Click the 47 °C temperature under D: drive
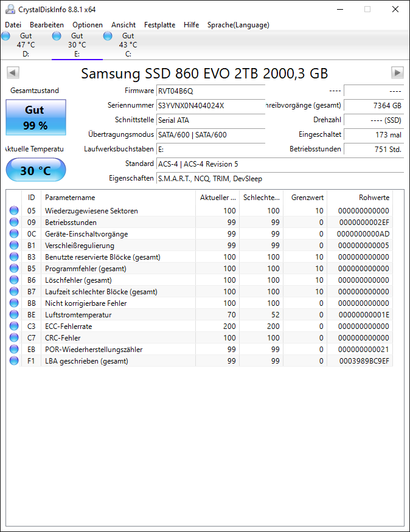The height and width of the screenshot is (532, 410). pyautogui.click(x=26, y=45)
